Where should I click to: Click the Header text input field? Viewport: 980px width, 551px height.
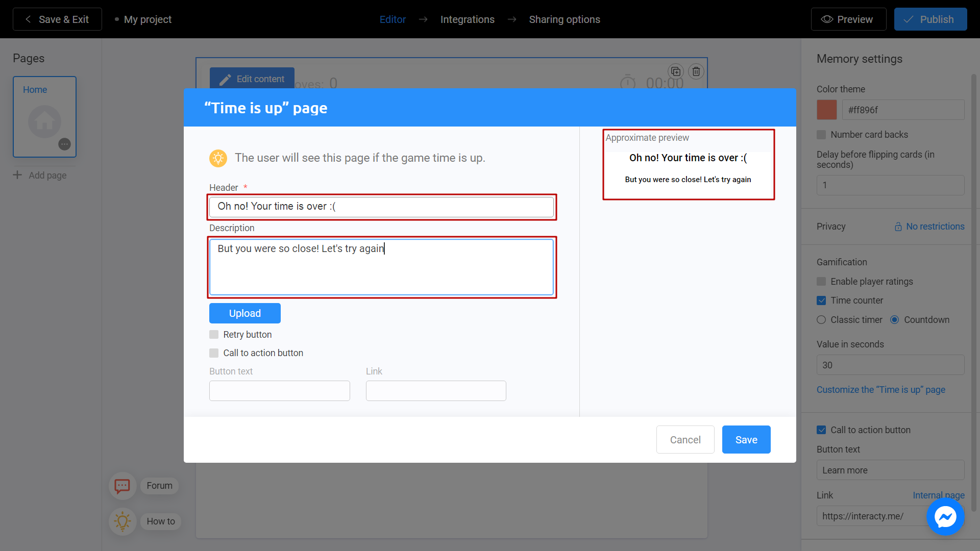pyautogui.click(x=382, y=207)
